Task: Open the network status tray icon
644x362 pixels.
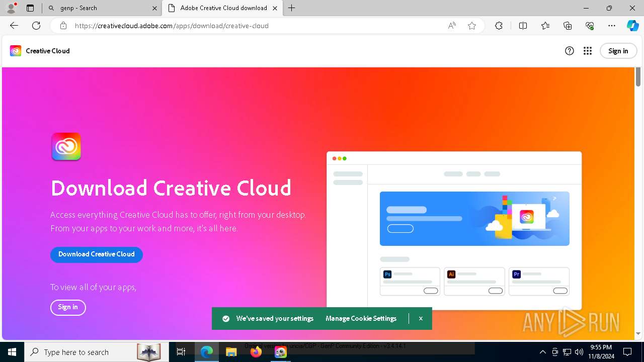Action: tap(567, 352)
